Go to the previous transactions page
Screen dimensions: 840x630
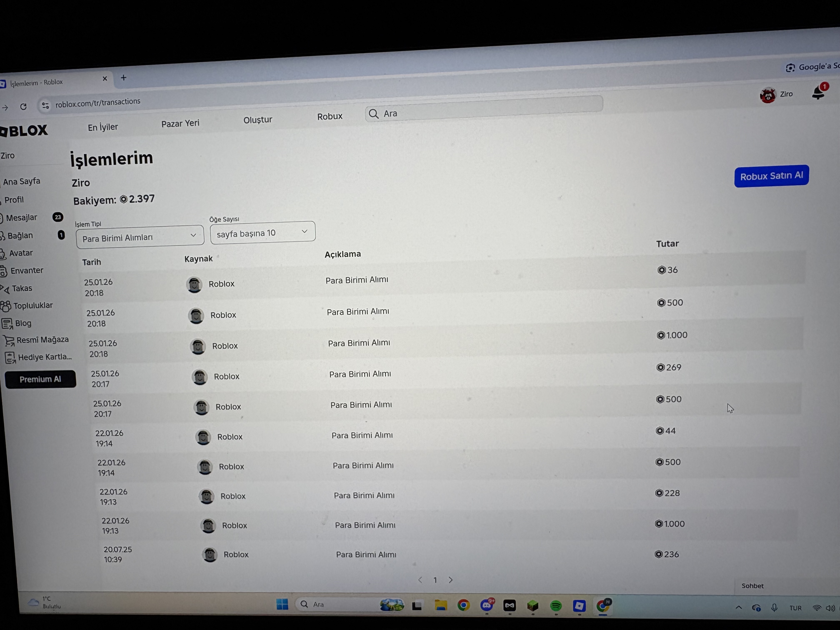[420, 580]
